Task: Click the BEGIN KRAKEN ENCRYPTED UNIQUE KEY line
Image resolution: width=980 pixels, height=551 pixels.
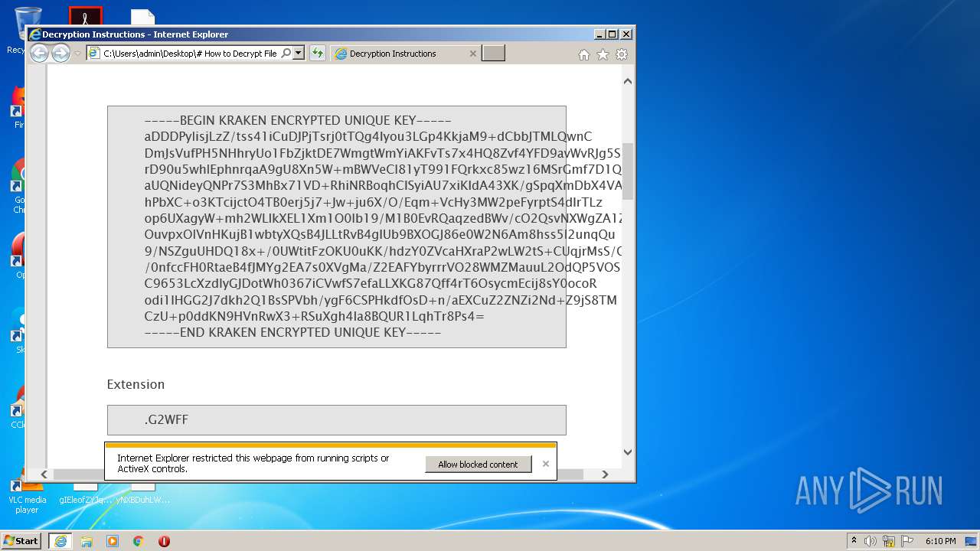Action: (298, 120)
